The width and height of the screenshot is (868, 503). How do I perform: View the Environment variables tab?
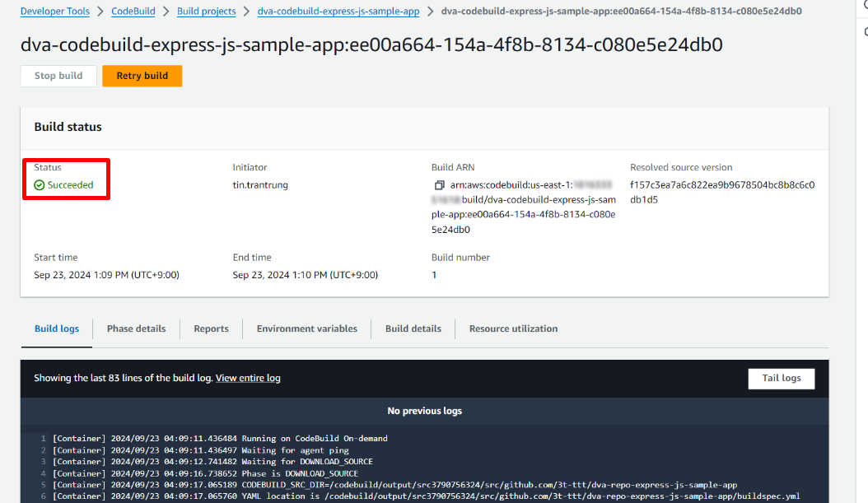306,328
